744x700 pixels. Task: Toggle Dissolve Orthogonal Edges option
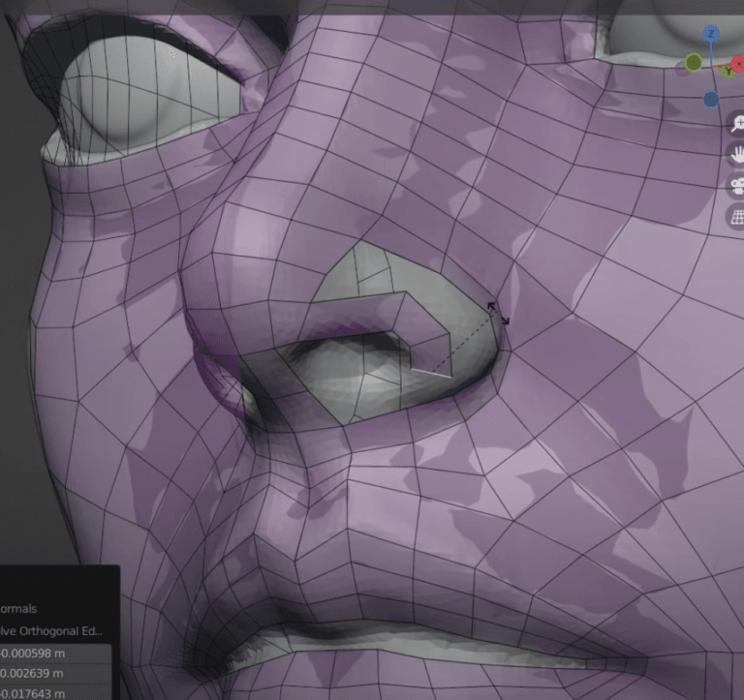[50, 630]
